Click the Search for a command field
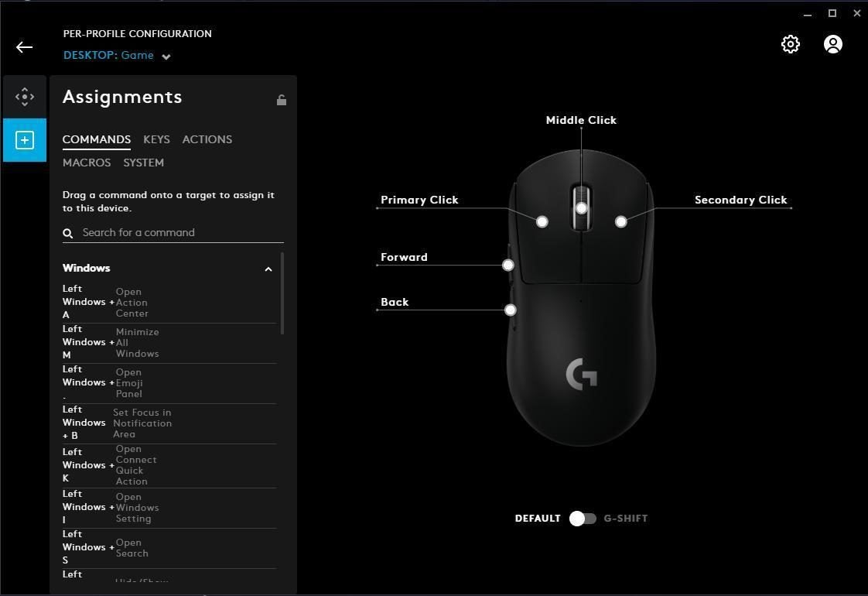 [x=173, y=233]
